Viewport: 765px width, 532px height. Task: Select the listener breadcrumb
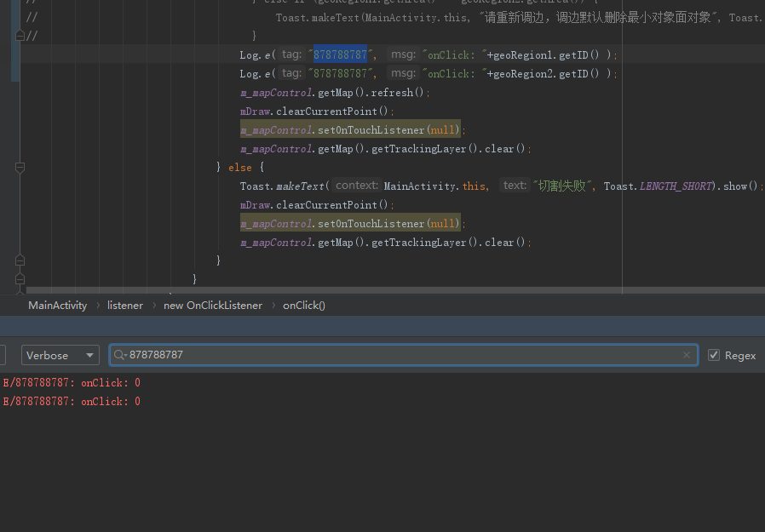pyautogui.click(x=125, y=306)
